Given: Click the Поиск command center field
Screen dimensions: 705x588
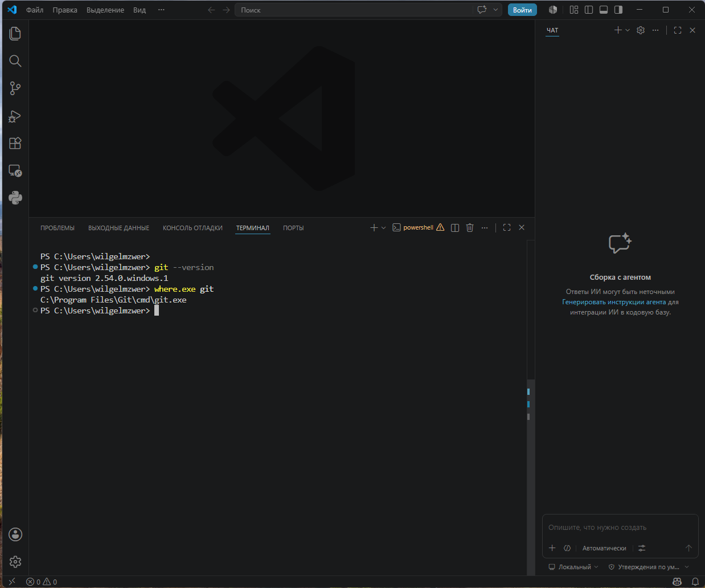Looking at the screenshot, I should [x=353, y=10].
